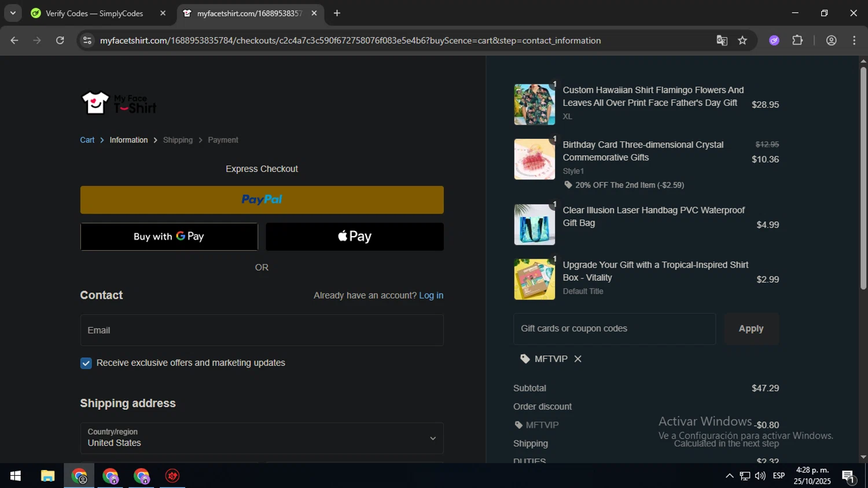Close the myfacetshirt.com tab
The width and height of the screenshot is (868, 488).
pyautogui.click(x=314, y=13)
